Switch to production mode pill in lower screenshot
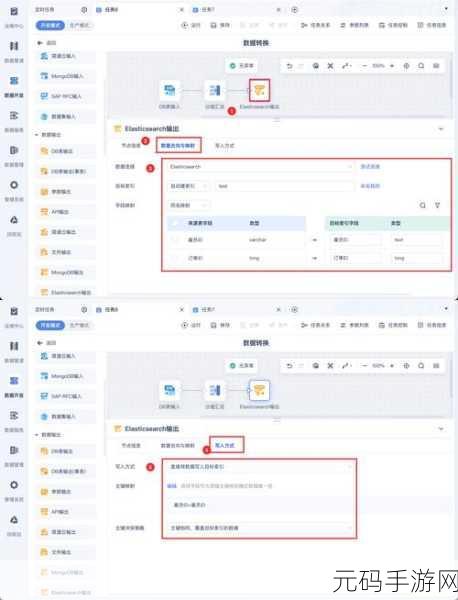 click(x=80, y=325)
